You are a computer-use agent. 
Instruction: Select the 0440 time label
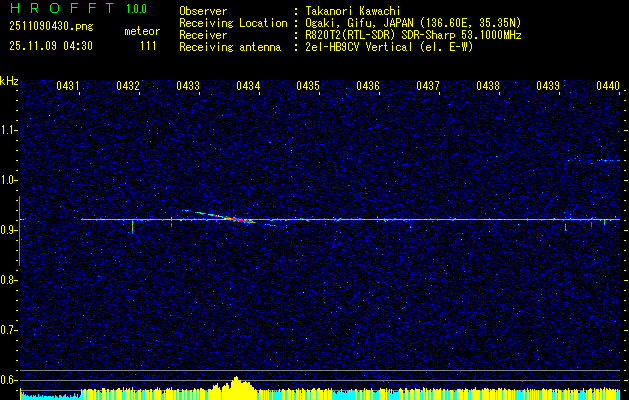(x=607, y=87)
